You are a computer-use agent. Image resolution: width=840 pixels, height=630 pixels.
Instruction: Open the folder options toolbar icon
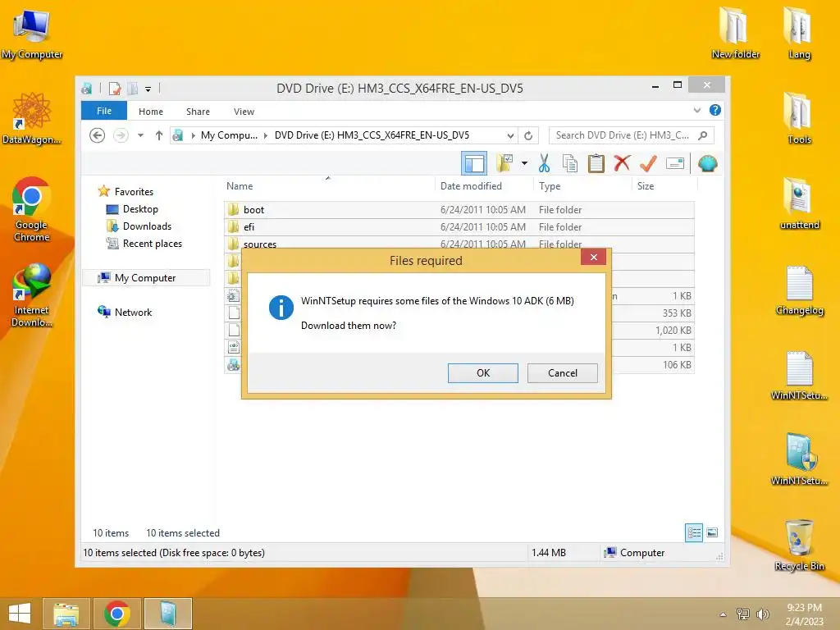tap(504, 163)
